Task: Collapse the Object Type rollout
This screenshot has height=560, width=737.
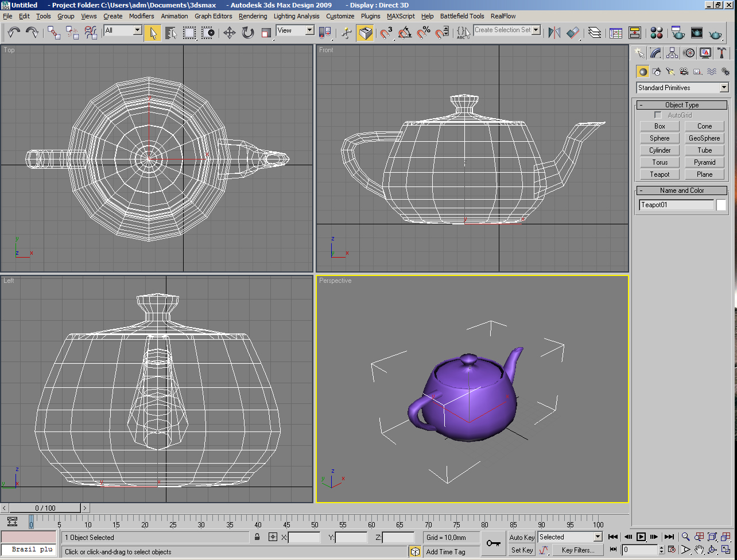Action: click(682, 105)
